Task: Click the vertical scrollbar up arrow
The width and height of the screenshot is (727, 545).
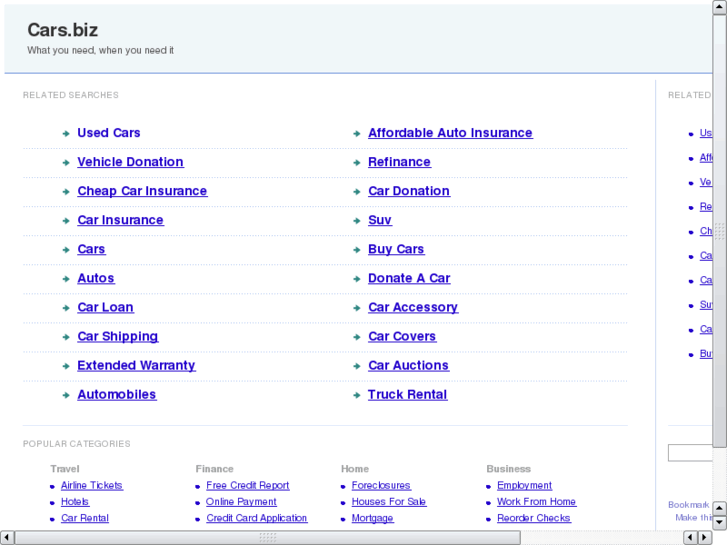Action: click(720, 7)
